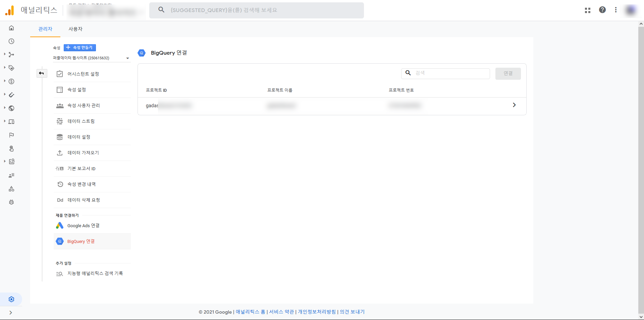The image size is (644, 320).
Task: Open 속성 사용자 관리 people icon
Action: (x=60, y=106)
